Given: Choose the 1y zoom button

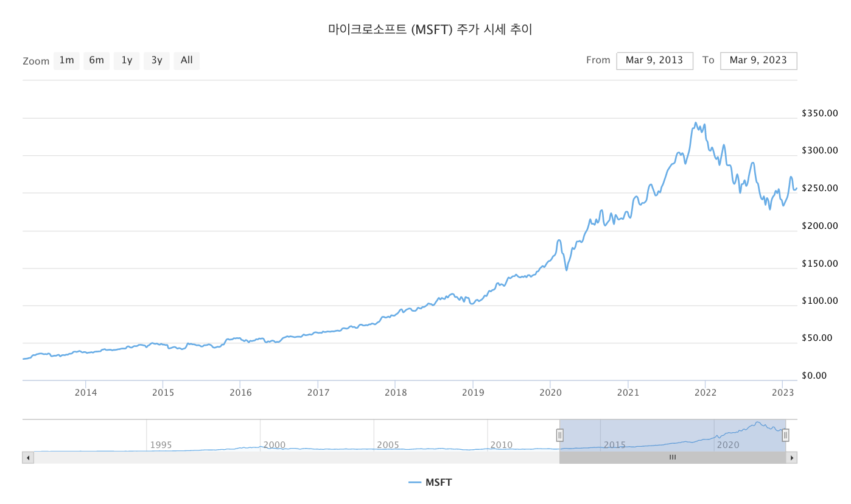Looking at the screenshot, I should tap(127, 60).
